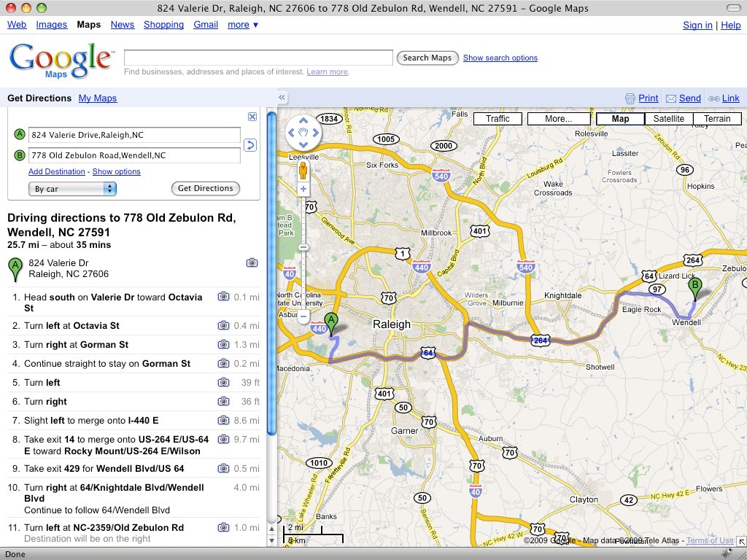747x560 pixels.
Task: Click the scroll up arrow of directions list
Action: (x=271, y=529)
